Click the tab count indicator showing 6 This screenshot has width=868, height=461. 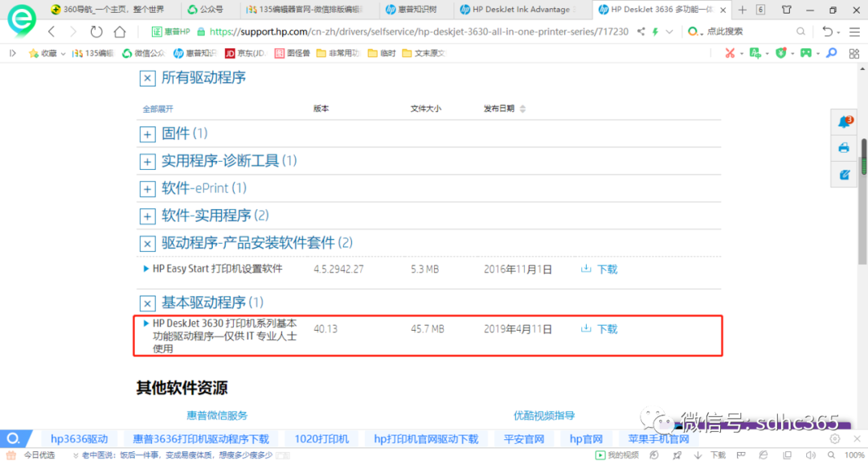(760, 10)
